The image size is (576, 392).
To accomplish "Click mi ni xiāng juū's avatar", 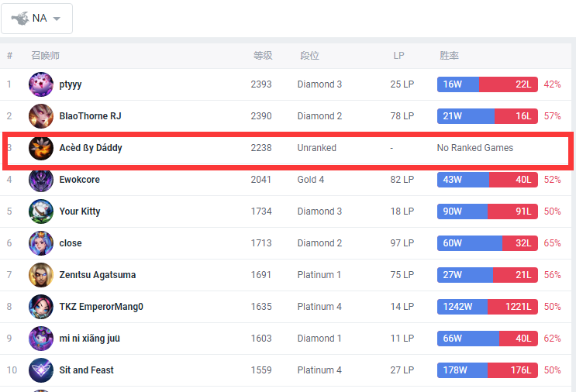I will click(x=41, y=339).
